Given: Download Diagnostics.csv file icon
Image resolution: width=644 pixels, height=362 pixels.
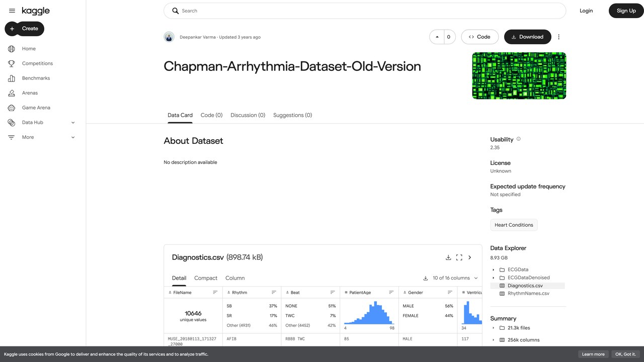Looking at the screenshot, I should pyautogui.click(x=448, y=257).
